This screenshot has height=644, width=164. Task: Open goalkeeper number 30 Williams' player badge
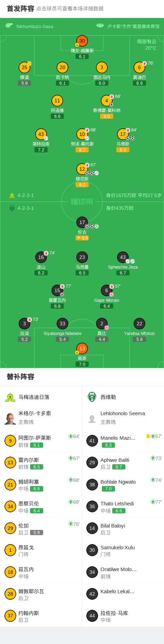[82, 41]
